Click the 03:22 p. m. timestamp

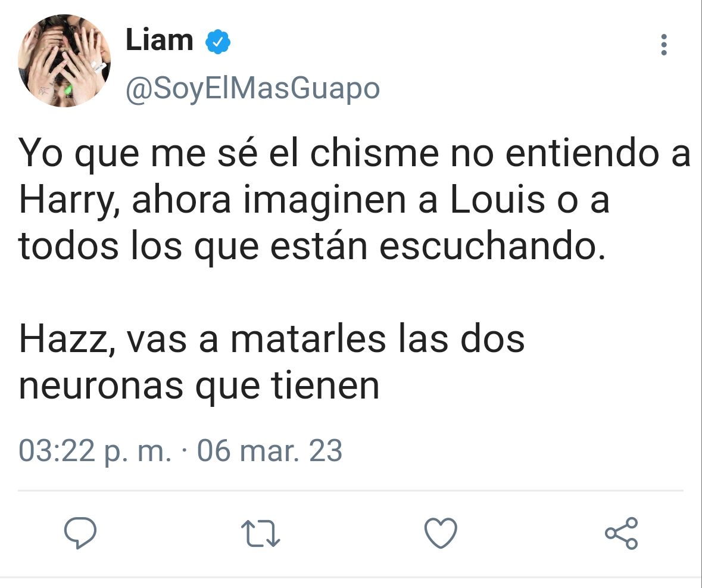(95, 451)
